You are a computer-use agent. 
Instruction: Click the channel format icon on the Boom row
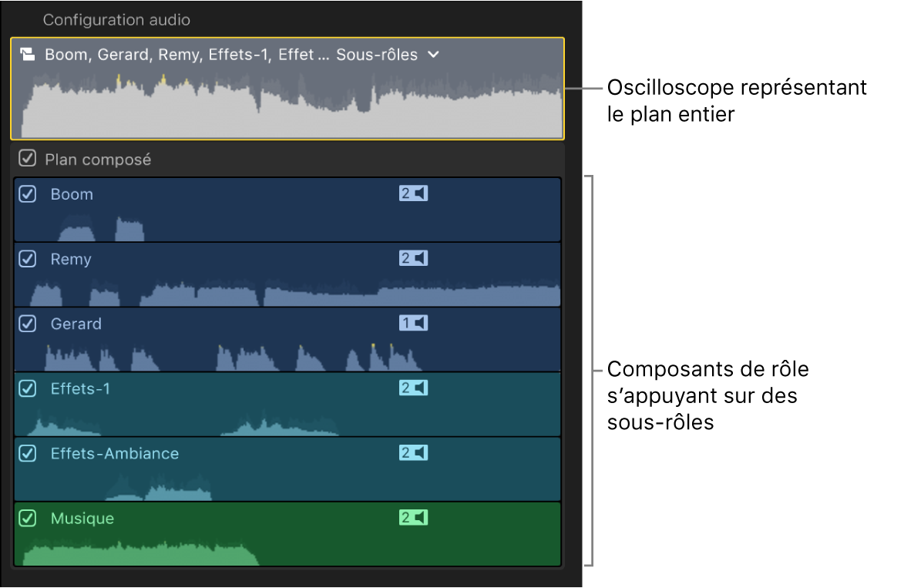[413, 193]
